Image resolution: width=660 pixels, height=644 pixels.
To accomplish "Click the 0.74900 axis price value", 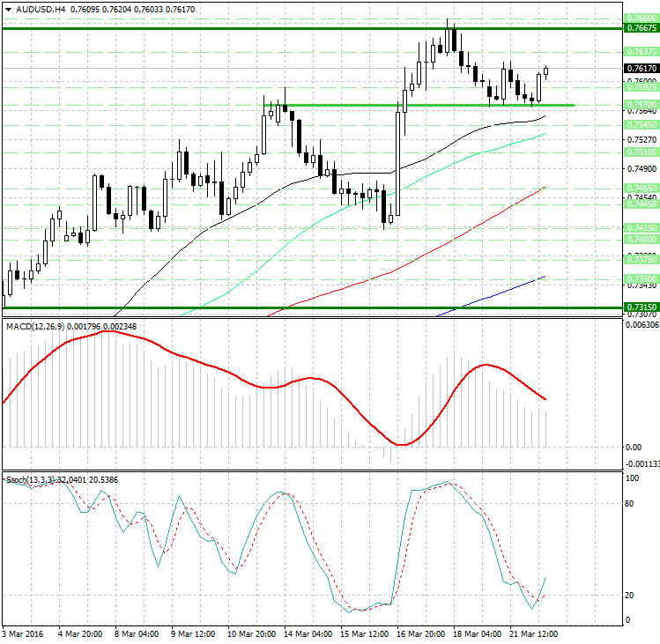I will [x=641, y=169].
